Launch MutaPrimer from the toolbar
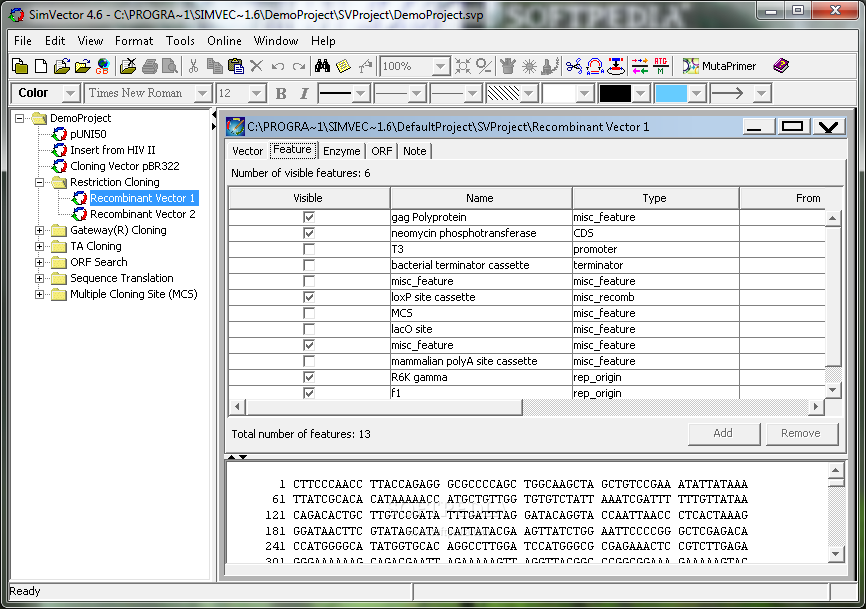This screenshot has width=866, height=609. click(x=719, y=66)
